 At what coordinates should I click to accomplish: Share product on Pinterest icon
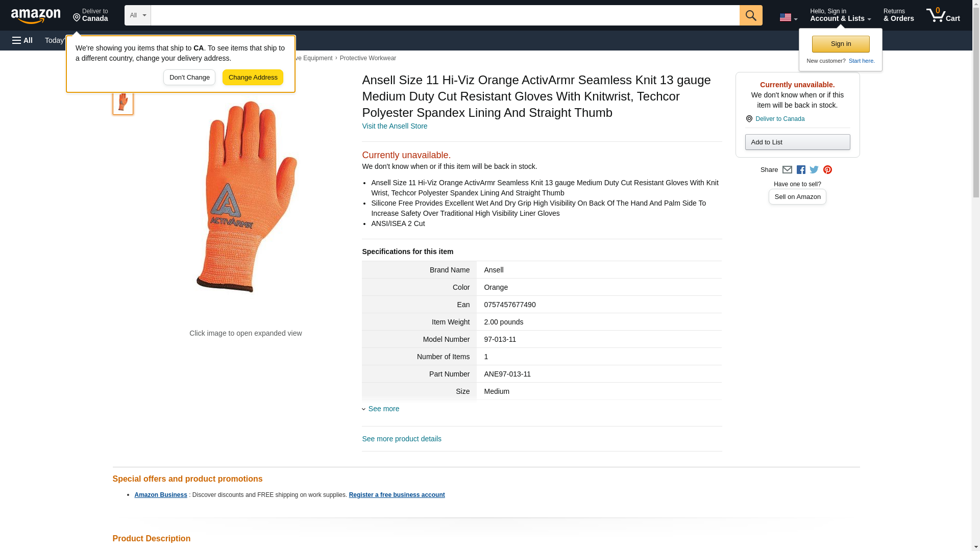(827, 170)
